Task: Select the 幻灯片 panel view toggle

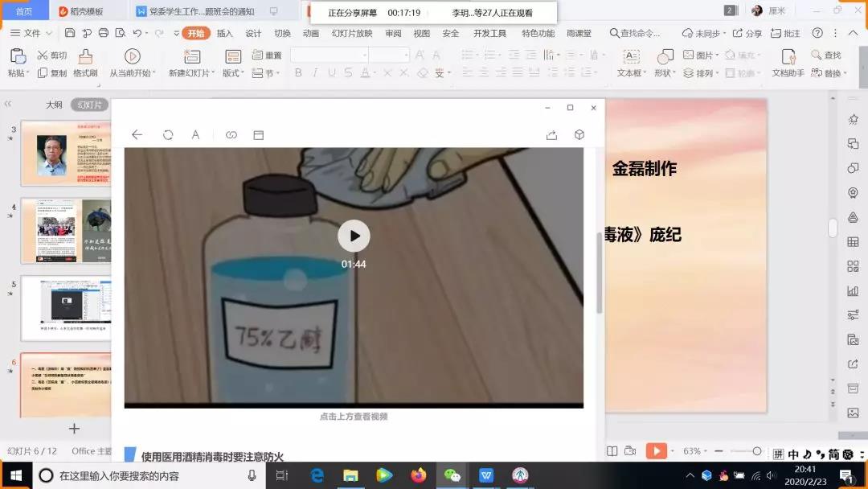Action: pyautogui.click(x=89, y=105)
